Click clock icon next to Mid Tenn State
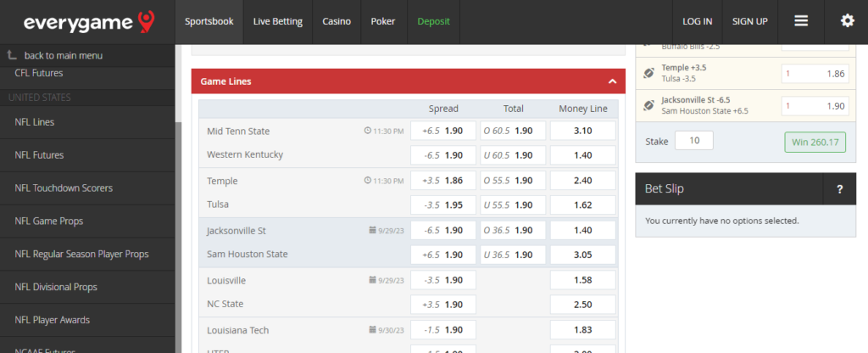Screen dimensions: 868x353 (x=368, y=132)
